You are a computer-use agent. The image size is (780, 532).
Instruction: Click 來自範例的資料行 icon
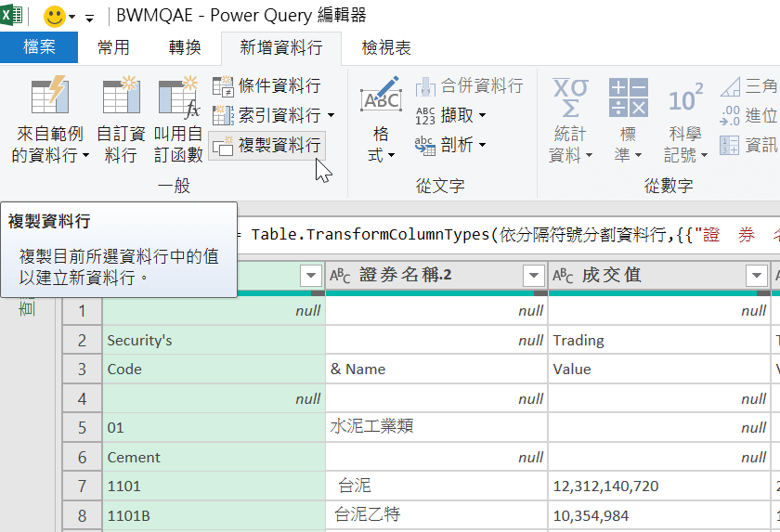click(x=50, y=95)
